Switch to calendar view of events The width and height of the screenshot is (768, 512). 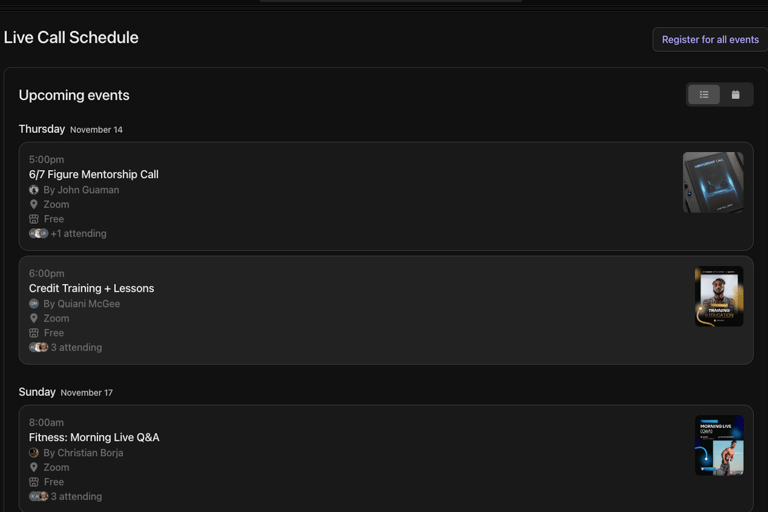pos(735,95)
